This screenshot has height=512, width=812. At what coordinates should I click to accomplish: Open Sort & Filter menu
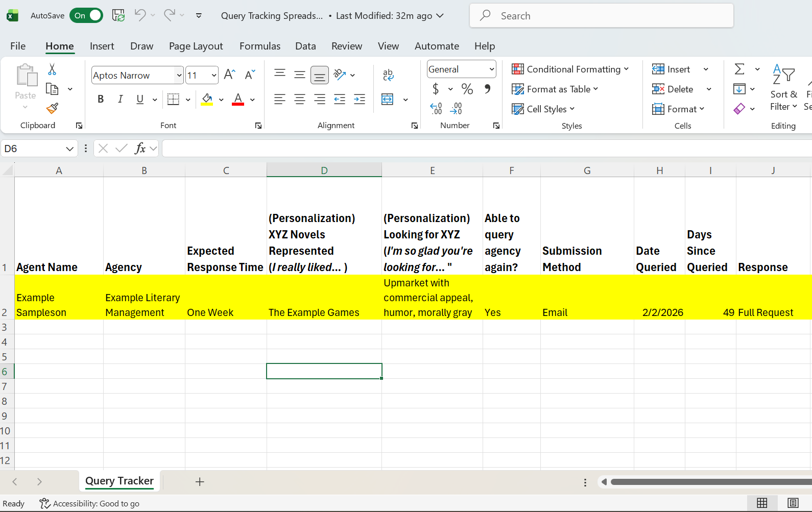(784, 87)
